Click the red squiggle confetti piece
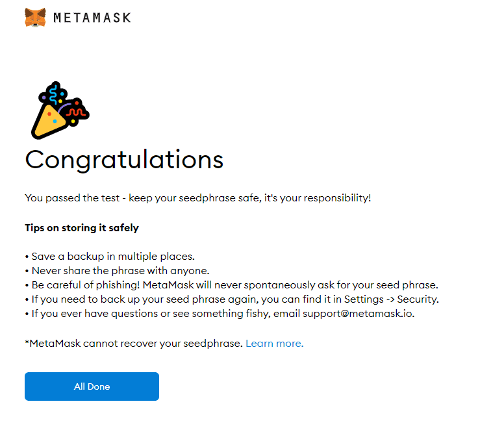This screenshot has height=430, width=504. [75, 113]
